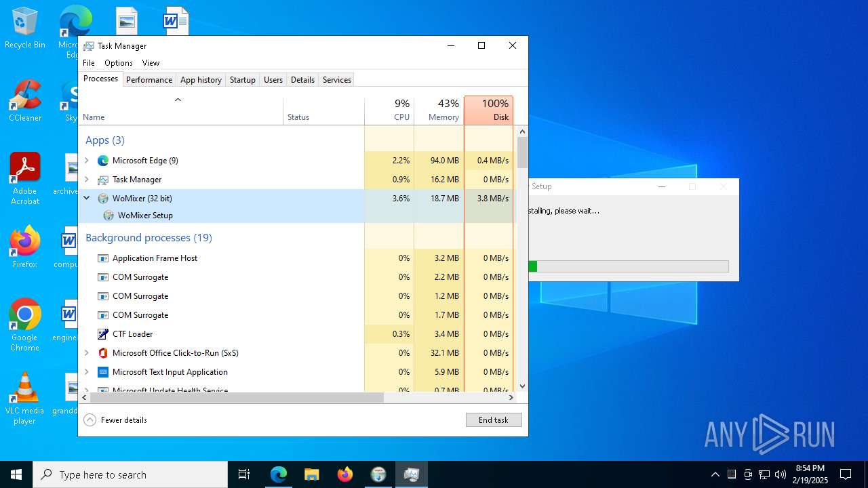Sort processes by Disk column
This screenshot has height=488, width=868.
point(489,110)
